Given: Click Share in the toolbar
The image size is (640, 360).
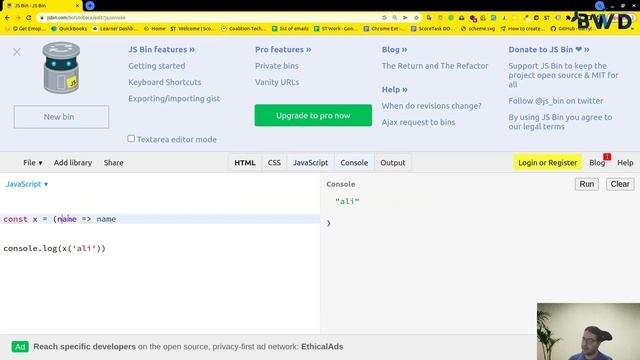Looking at the screenshot, I should coord(113,162).
